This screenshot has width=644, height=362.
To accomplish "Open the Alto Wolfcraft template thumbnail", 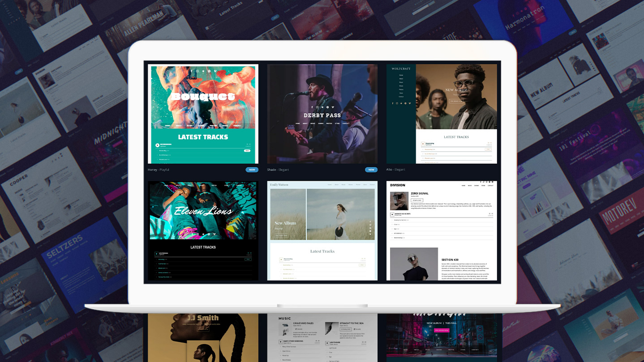I will (x=442, y=114).
